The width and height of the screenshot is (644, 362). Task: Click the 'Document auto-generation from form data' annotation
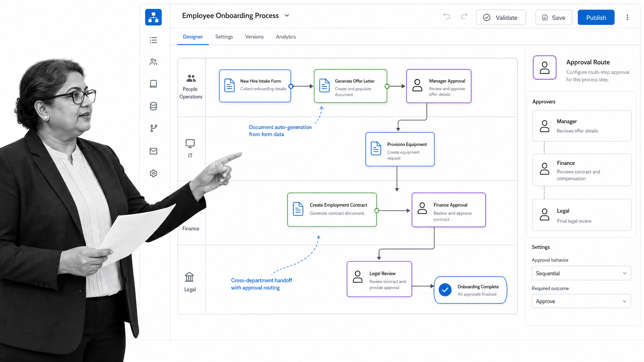pos(280,131)
